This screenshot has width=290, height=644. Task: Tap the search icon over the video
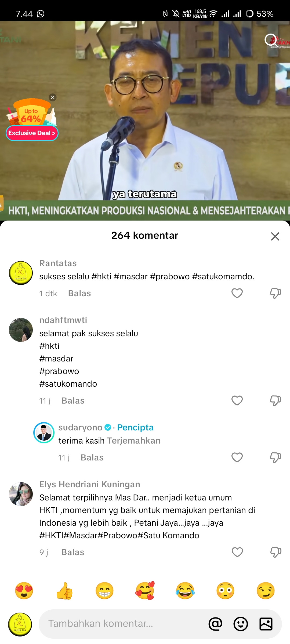click(x=271, y=40)
